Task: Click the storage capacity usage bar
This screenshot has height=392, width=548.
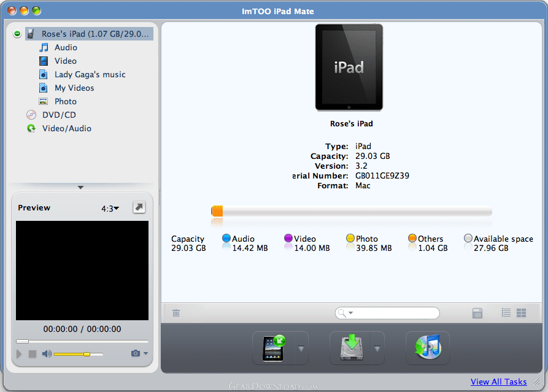Action: click(351, 211)
